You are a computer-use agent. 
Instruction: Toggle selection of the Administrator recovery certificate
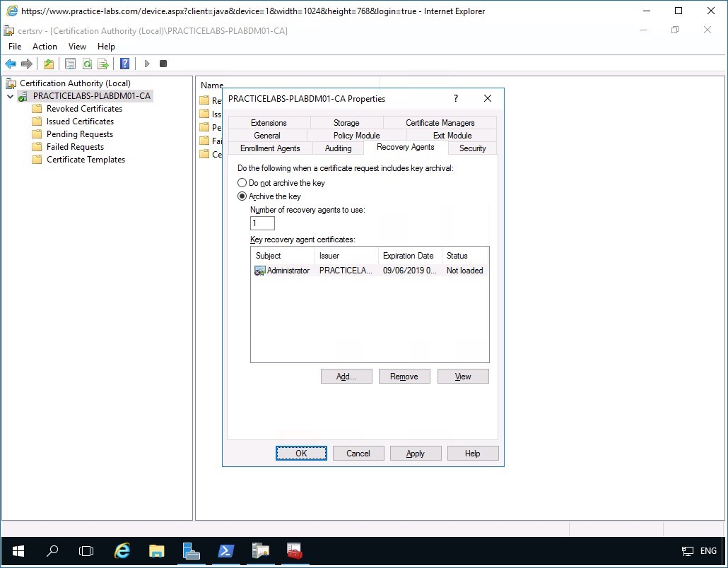[288, 271]
